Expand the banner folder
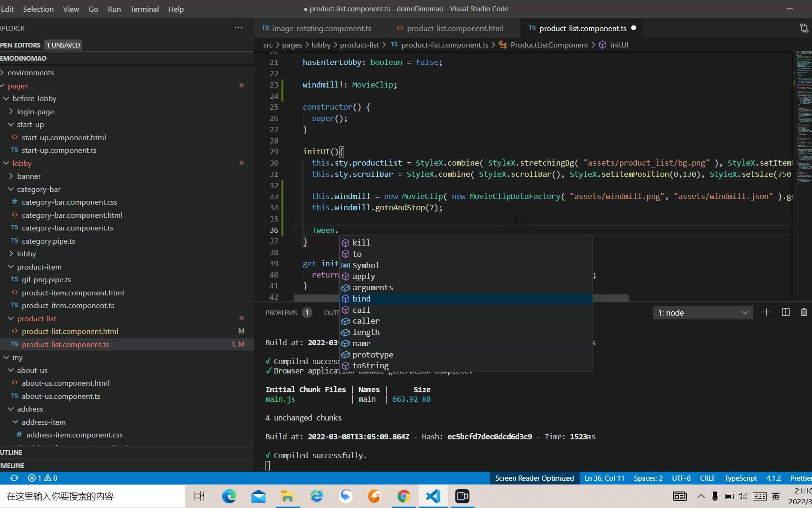 tap(29, 176)
